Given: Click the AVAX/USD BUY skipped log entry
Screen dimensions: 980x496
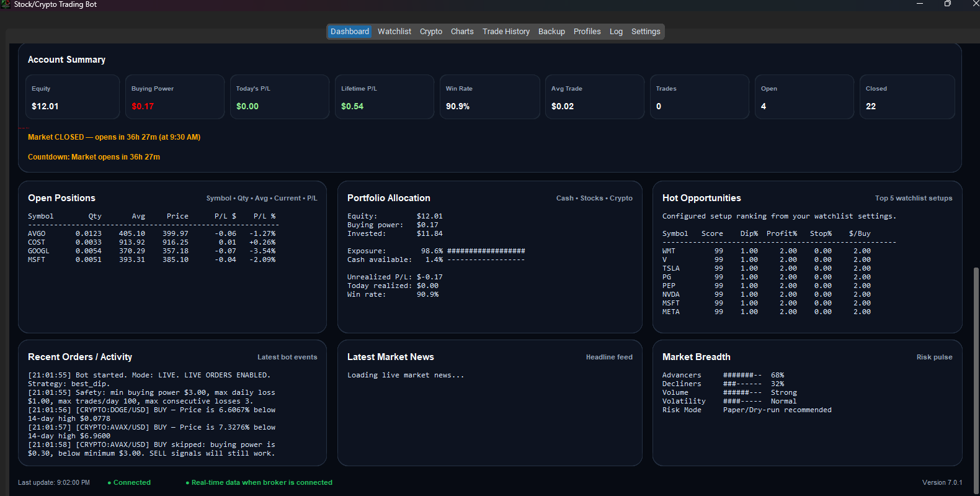Looking at the screenshot, I should click(152, 449).
